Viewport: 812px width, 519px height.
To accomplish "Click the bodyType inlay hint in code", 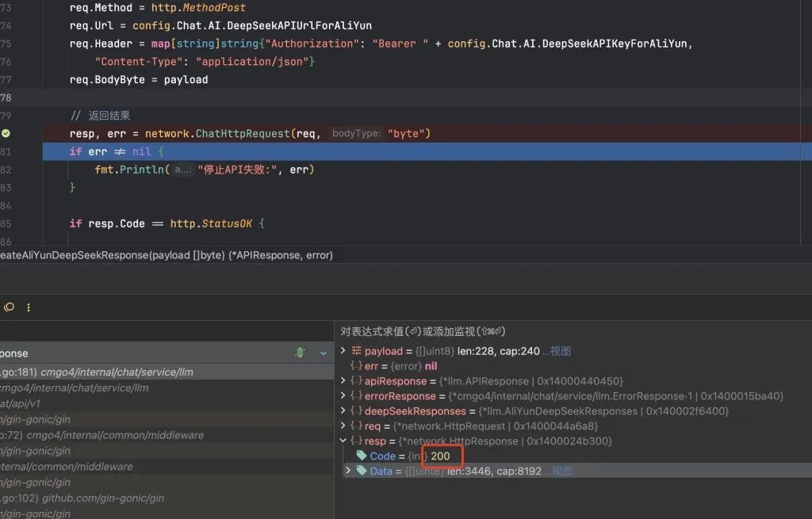I will click(x=356, y=134).
